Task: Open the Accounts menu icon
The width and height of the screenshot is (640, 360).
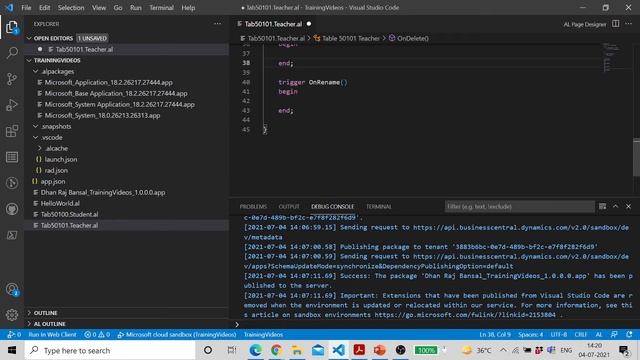Action: (12, 289)
